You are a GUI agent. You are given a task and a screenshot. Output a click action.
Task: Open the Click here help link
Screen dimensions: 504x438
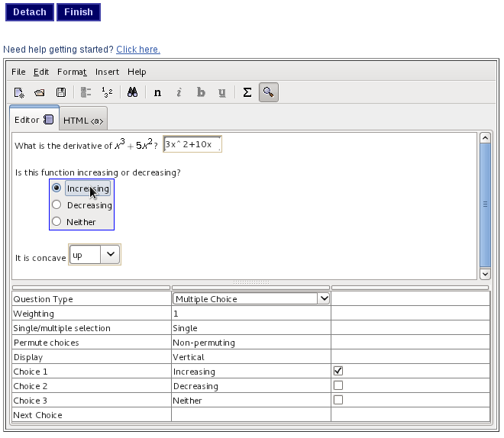[138, 50]
